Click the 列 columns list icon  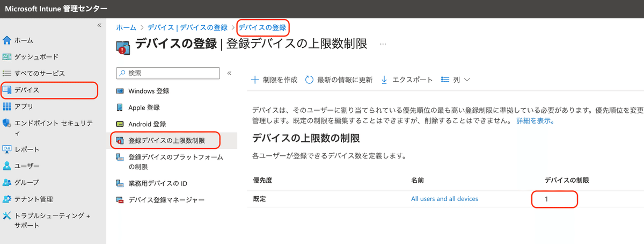[x=445, y=80]
